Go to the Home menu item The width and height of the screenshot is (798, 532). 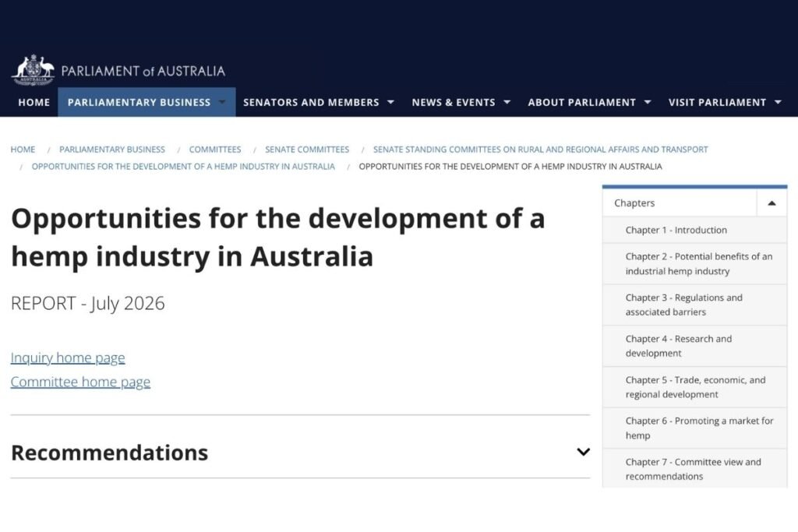34,102
